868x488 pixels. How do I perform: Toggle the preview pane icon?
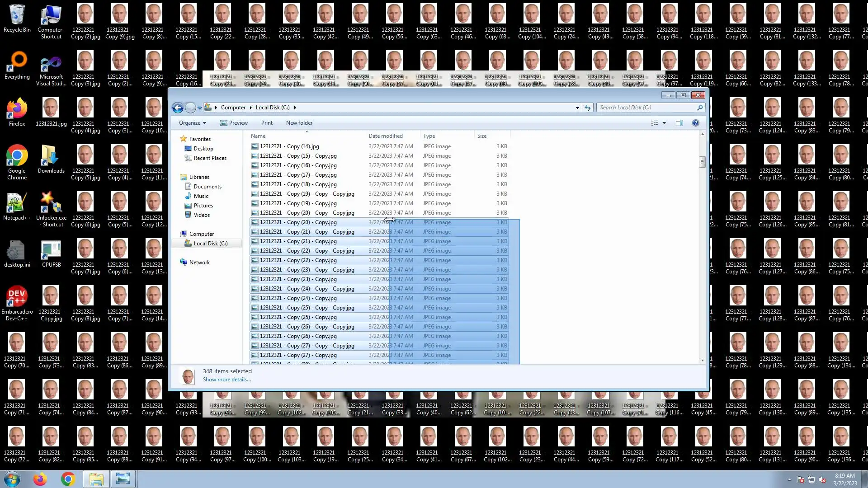pos(679,123)
